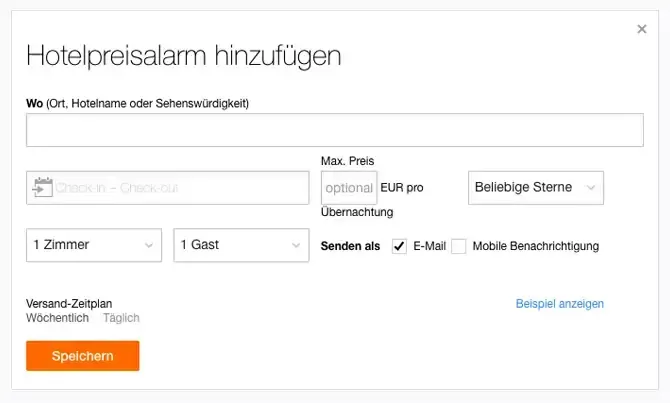This screenshot has height=403, width=670.
Task: Click the chevron arrow beside 1 Gast
Action: pos(297,245)
